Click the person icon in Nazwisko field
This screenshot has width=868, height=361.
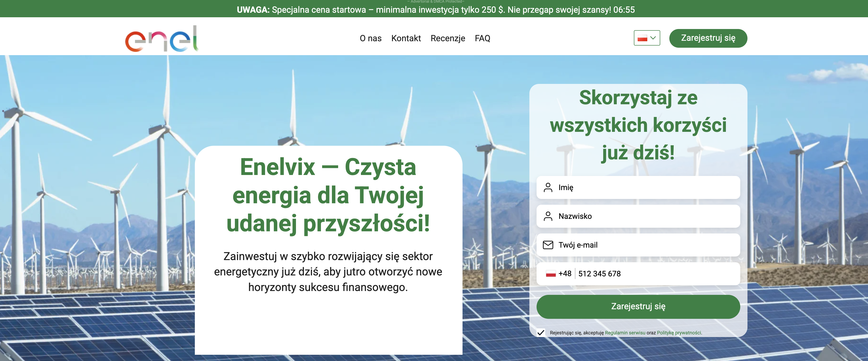(x=548, y=216)
